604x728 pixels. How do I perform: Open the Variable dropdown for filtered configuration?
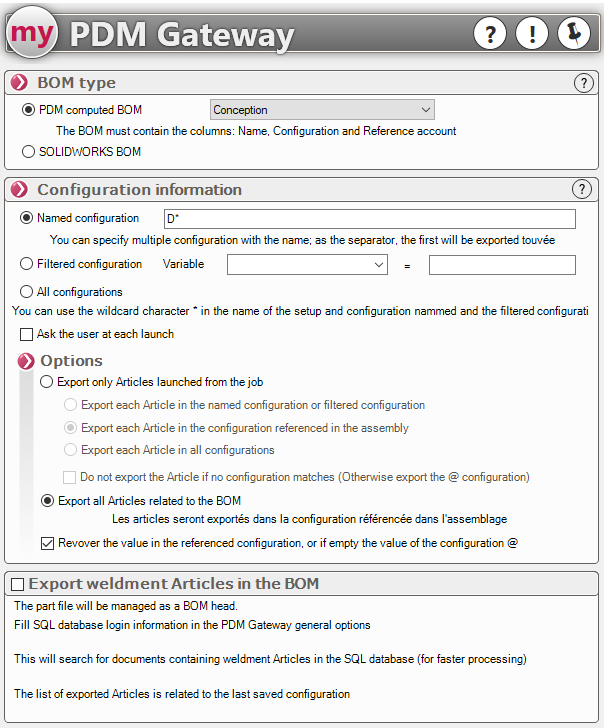pos(307,265)
